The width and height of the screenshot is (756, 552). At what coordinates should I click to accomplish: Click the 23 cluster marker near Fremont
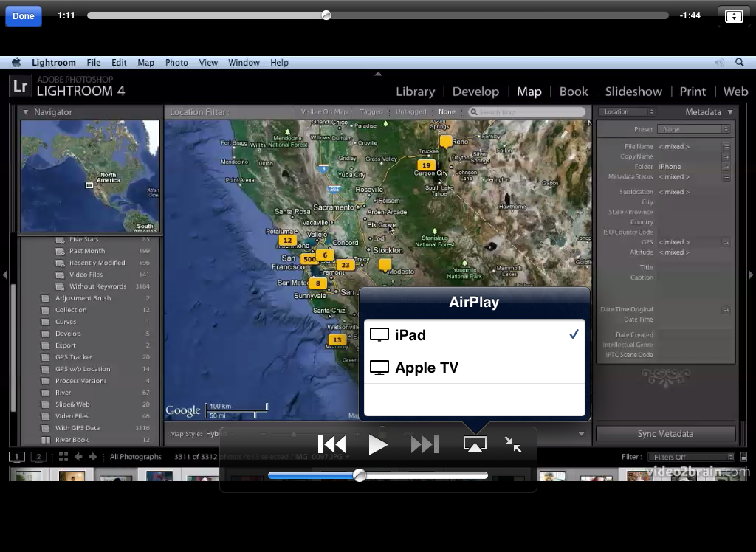pos(346,265)
